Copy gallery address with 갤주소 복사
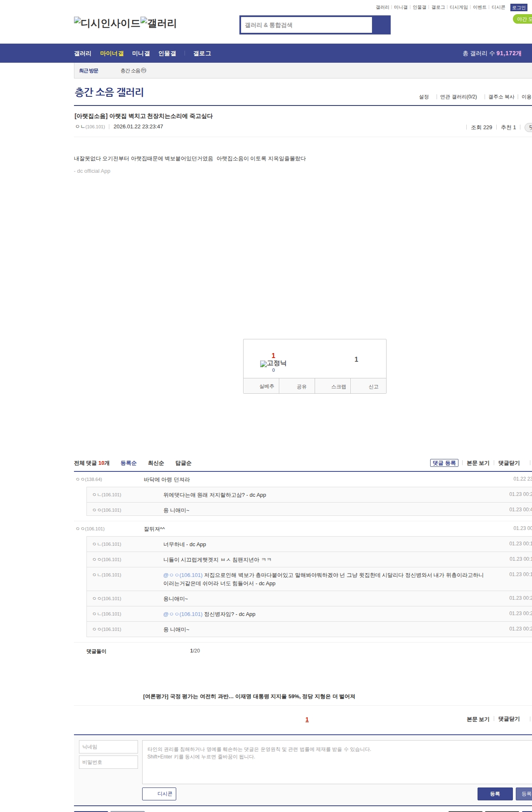 click(x=501, y=97)
